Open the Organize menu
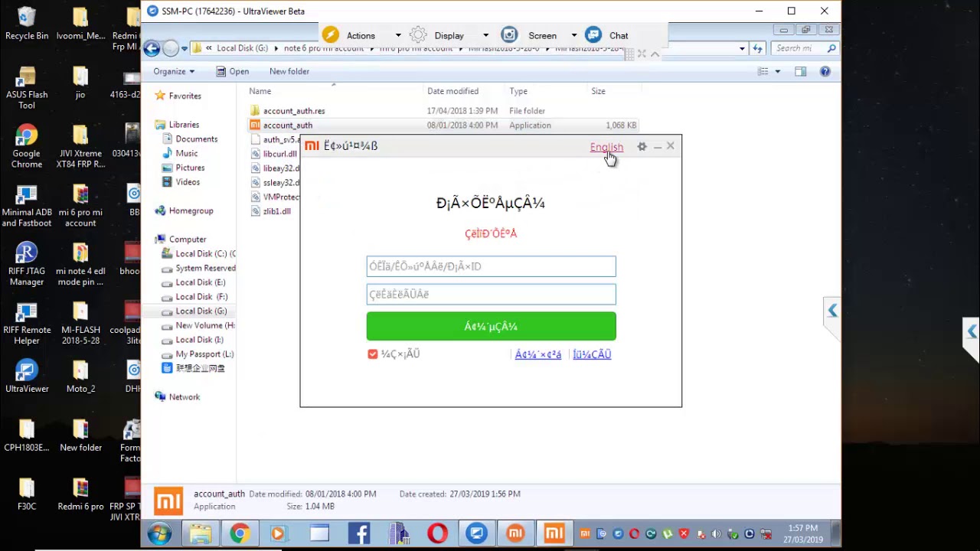980x551 pixels. coord(174,71)
